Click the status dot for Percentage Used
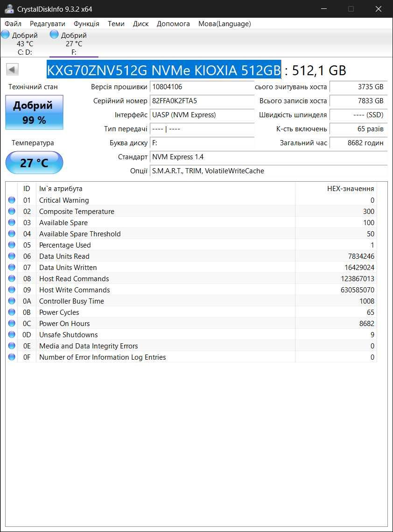 12,245
